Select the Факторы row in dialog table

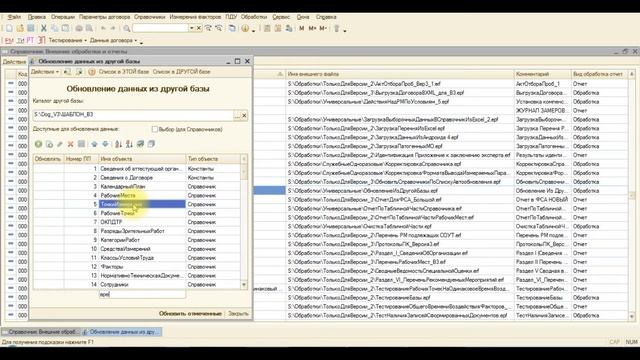137,267
